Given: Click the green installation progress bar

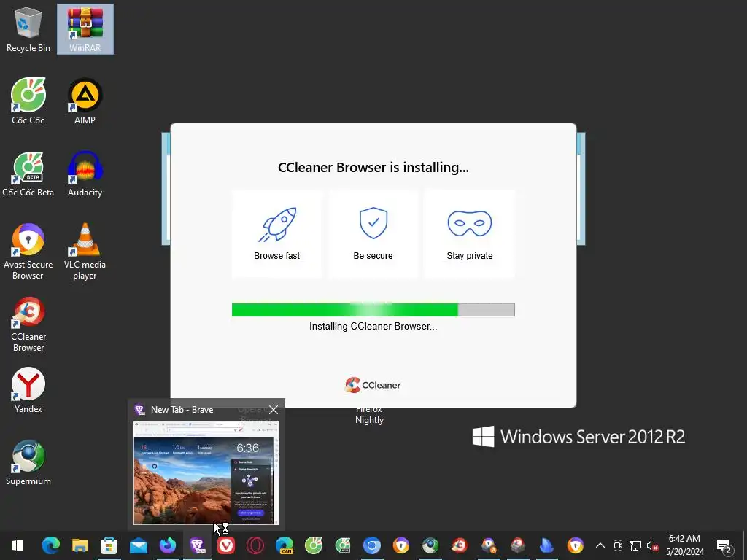Looking at the screenshot, I should [x=373, y=309].
